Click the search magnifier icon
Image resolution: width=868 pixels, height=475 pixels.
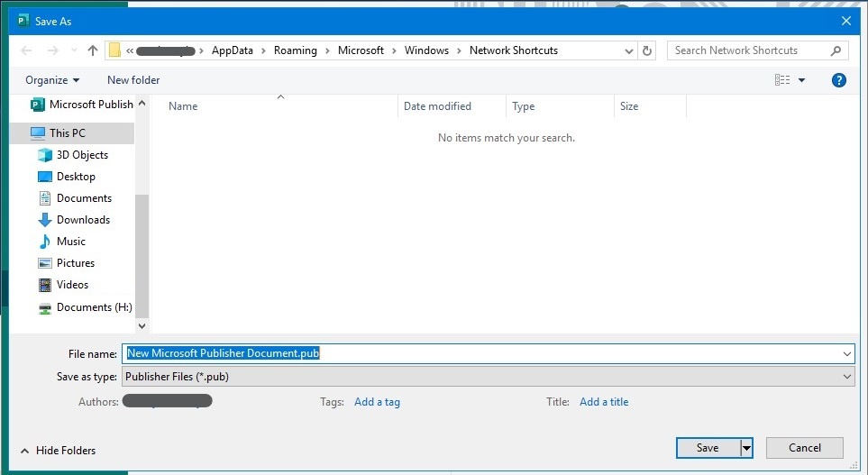[836, 50]
